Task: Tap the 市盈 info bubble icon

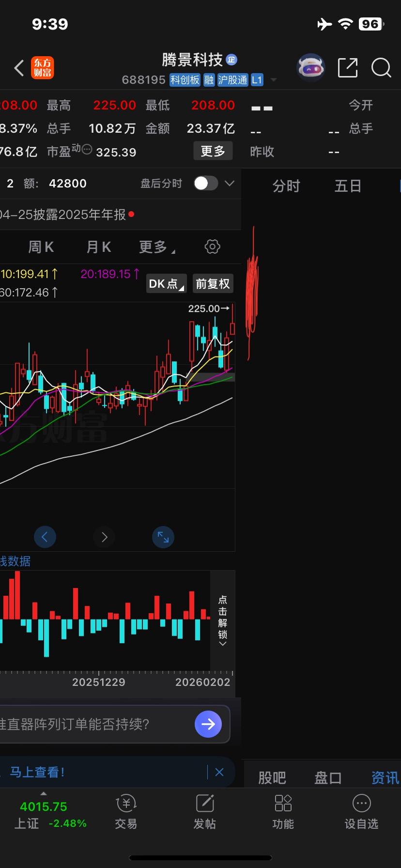Action: (87, 149)
